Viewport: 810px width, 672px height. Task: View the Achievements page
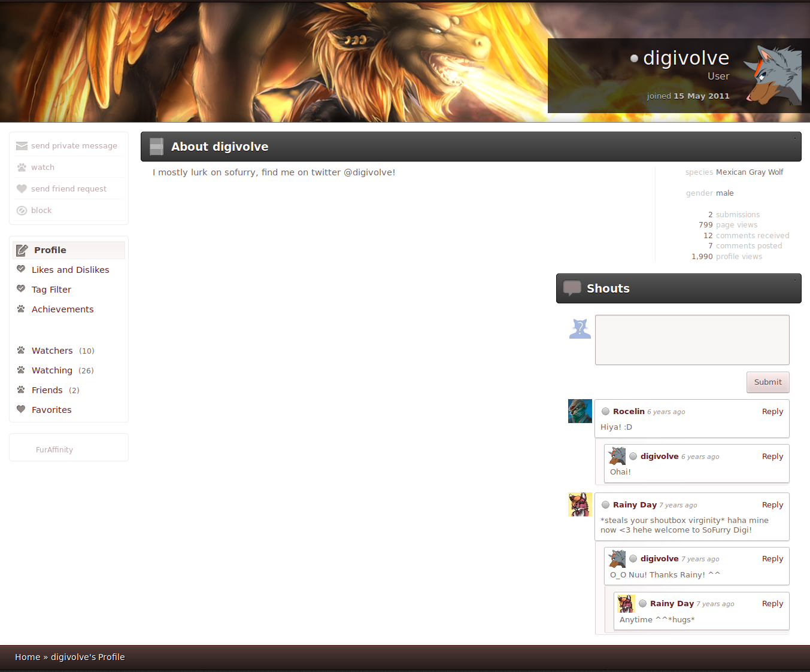point(62,309)
